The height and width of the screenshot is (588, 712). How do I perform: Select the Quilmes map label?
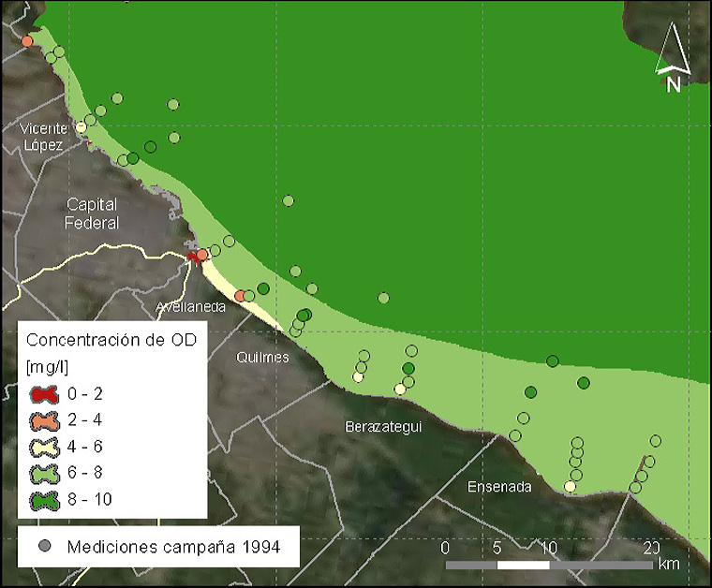[262, 358]
